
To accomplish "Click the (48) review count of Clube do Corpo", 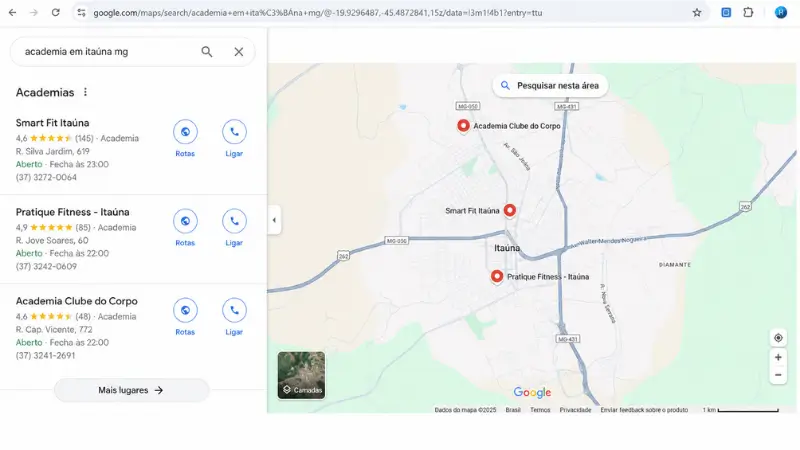I will click(x=83, y=317).
